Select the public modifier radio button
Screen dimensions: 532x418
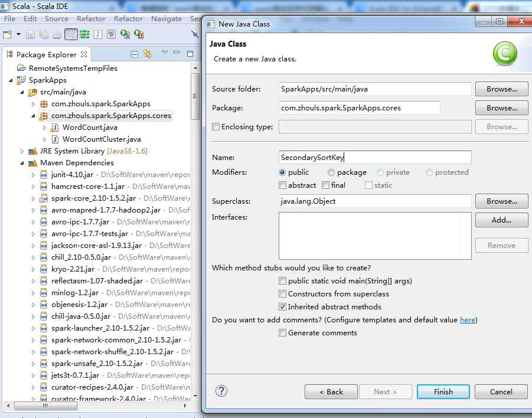282,172
